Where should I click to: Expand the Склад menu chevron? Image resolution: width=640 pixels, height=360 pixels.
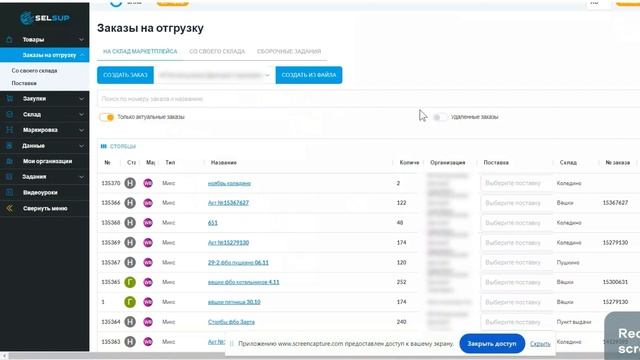point(81,114)
